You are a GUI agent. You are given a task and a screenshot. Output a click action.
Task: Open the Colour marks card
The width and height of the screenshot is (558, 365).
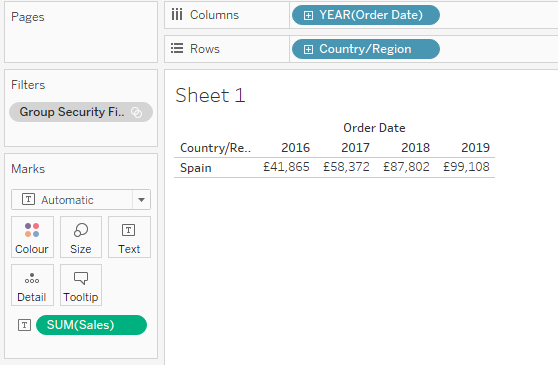[32, 237]
